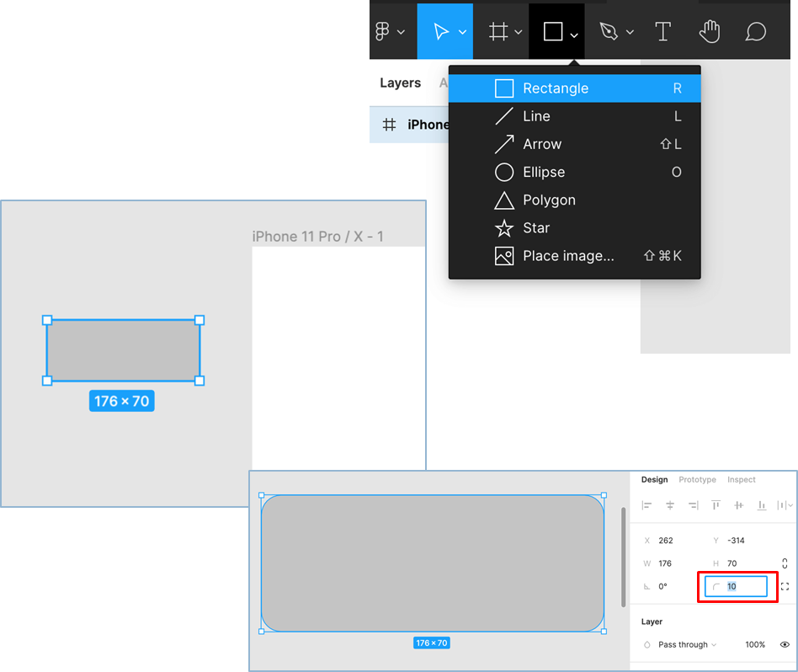
Task: Select the Comment tool
Action: tap(756, 31)
